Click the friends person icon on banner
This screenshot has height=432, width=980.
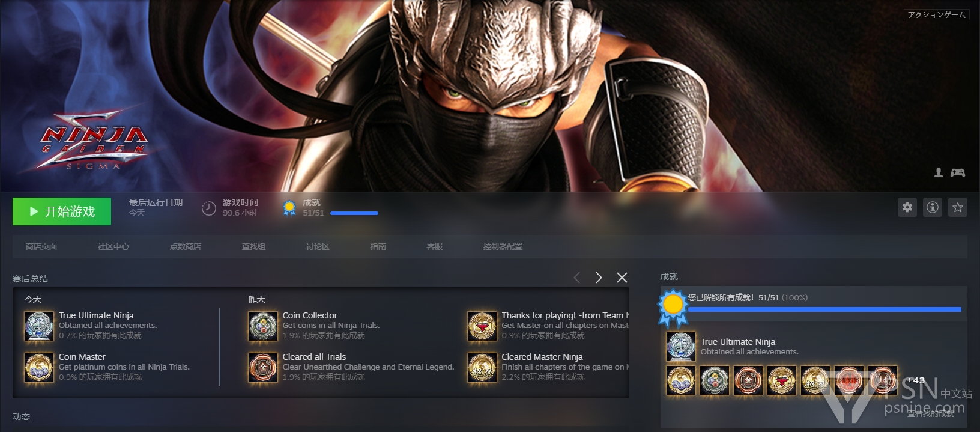(939, 172)
